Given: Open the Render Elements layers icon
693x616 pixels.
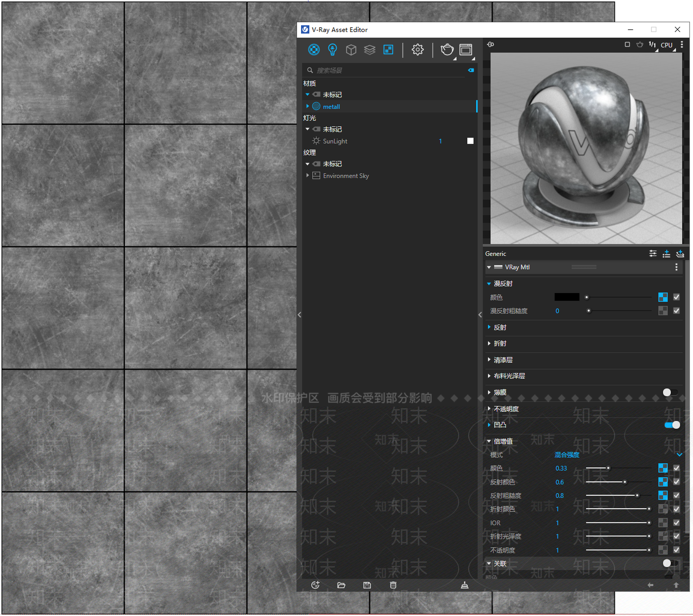Looking at the screenshot, I should [x=369, y=50].
